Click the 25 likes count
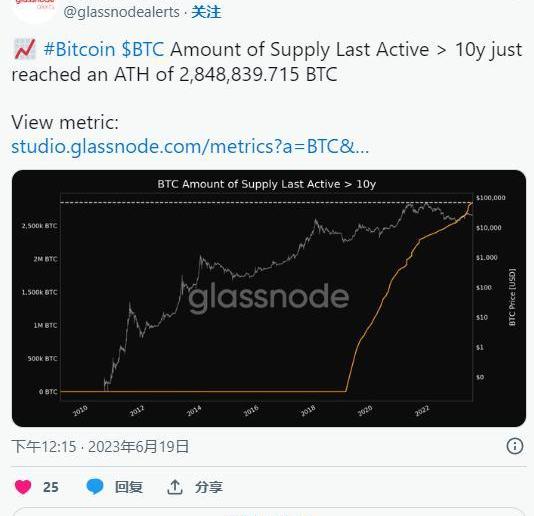Screen dimensions: 534x516 tap(51, 487)
